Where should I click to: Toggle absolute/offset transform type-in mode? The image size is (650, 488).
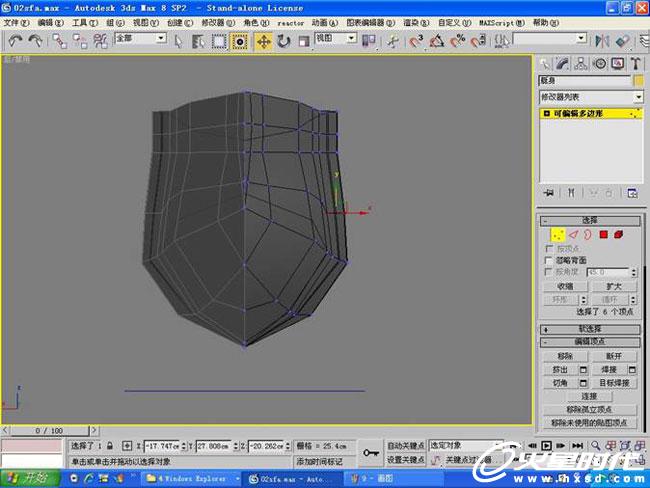pos(127,446)
